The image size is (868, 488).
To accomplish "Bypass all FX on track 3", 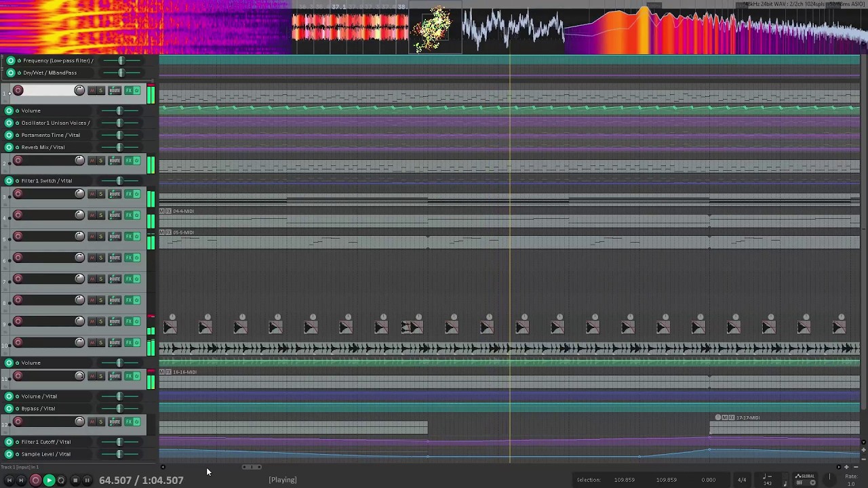I will tap(136, 194).
